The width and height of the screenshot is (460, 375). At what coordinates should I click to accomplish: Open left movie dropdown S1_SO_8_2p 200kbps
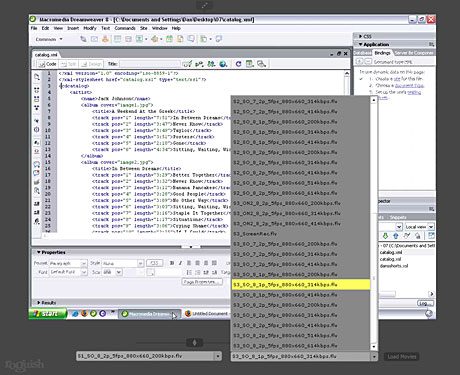(149, 356)
